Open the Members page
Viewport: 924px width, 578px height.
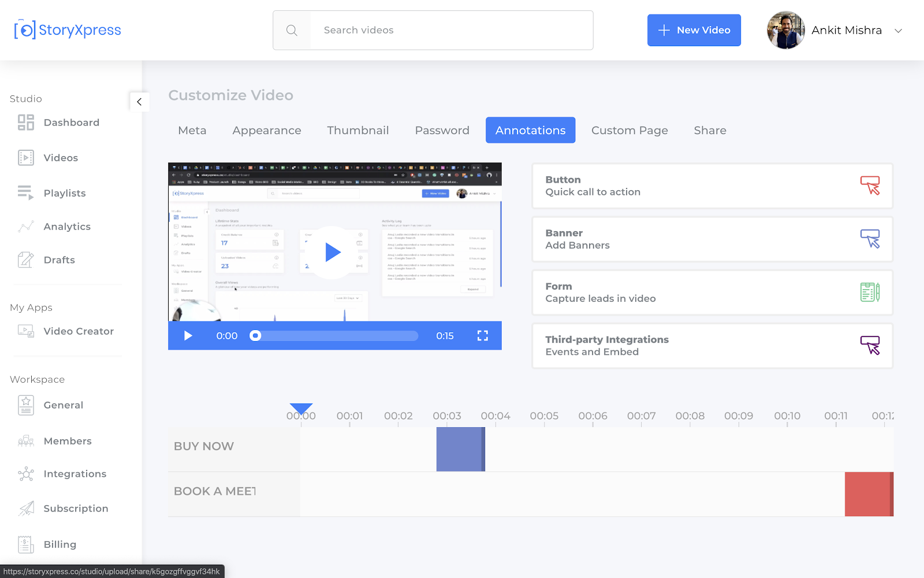(x=68, y=441)
